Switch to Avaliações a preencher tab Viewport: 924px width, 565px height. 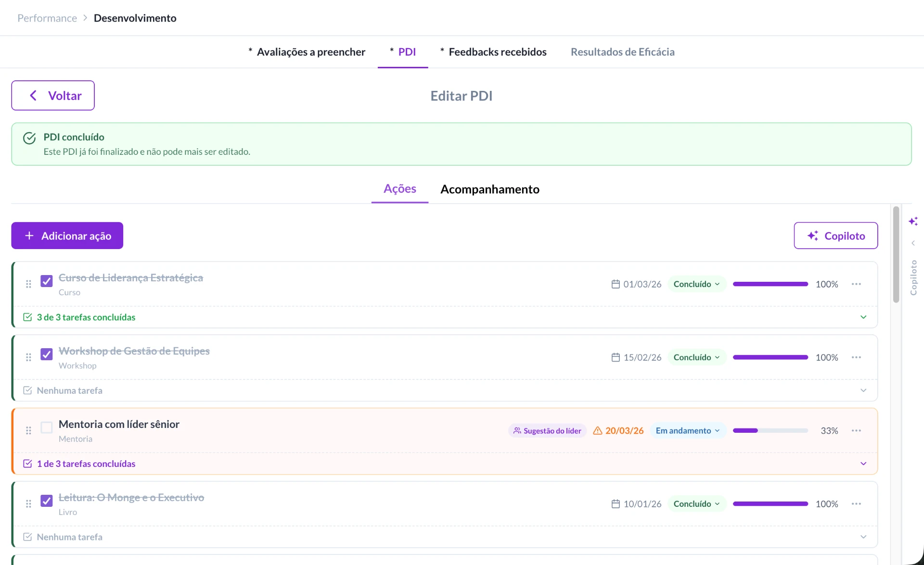click(x=307, y=52)
